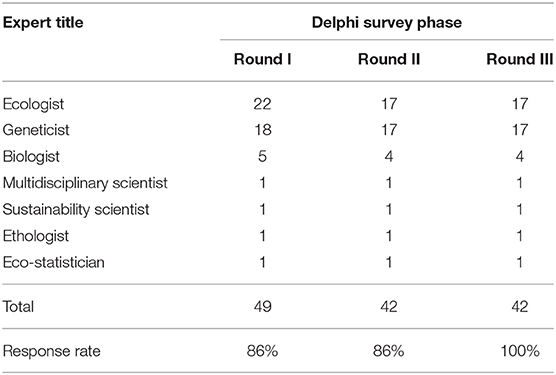Click the Round III column header
Viewport: 556px width, 375px height.
pyautogui.click(x=519, y=59)
